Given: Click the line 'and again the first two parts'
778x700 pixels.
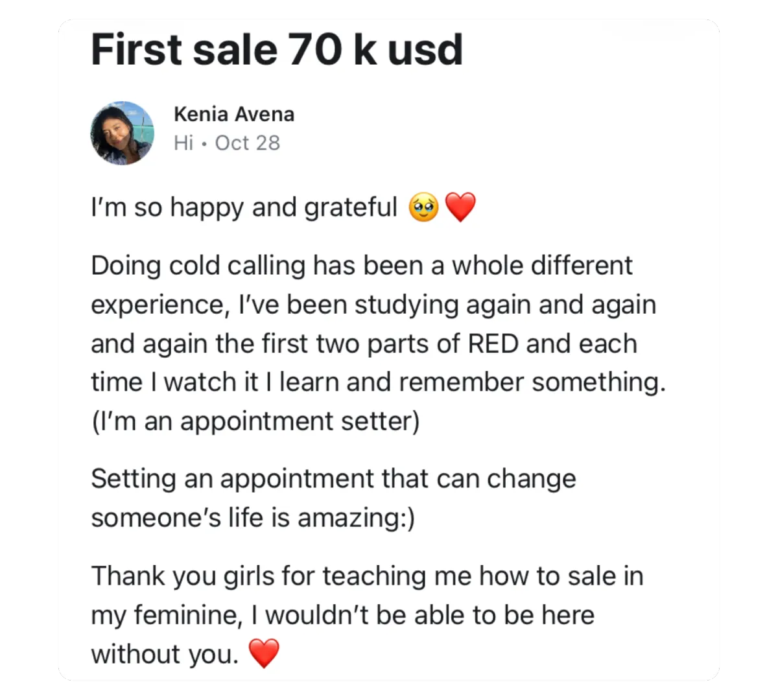Looking at the screenshot, I should coord(364,344).
